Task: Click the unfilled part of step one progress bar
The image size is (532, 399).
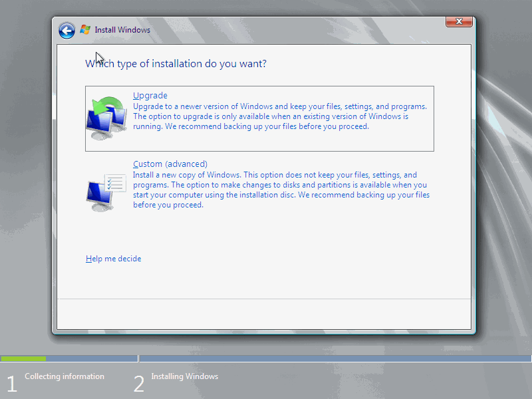Action: (92, 358)
